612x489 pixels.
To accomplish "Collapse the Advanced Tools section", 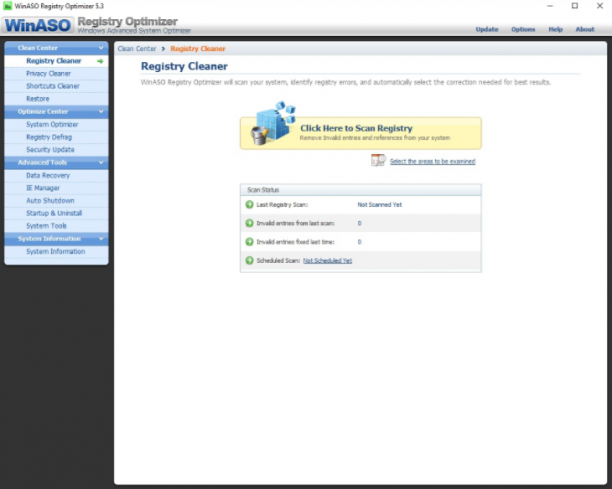I will point(101,162).
